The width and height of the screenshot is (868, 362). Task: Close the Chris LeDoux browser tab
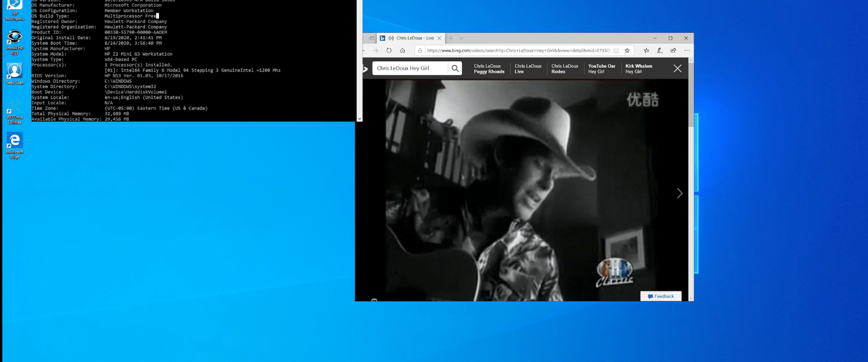click(x=439, y=38)
